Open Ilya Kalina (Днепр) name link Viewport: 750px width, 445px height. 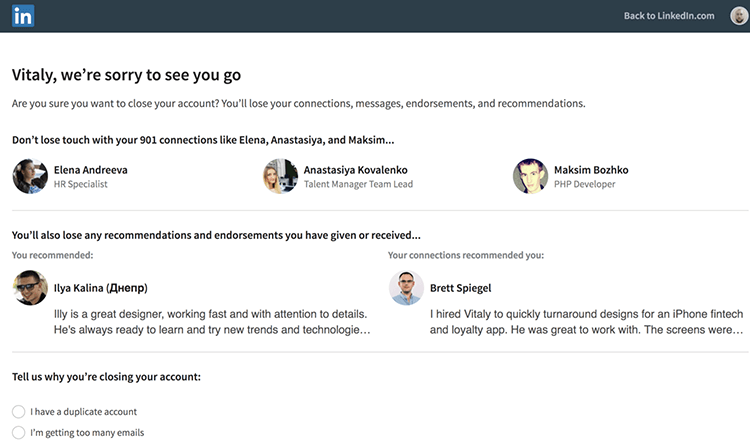pos(100,288)
